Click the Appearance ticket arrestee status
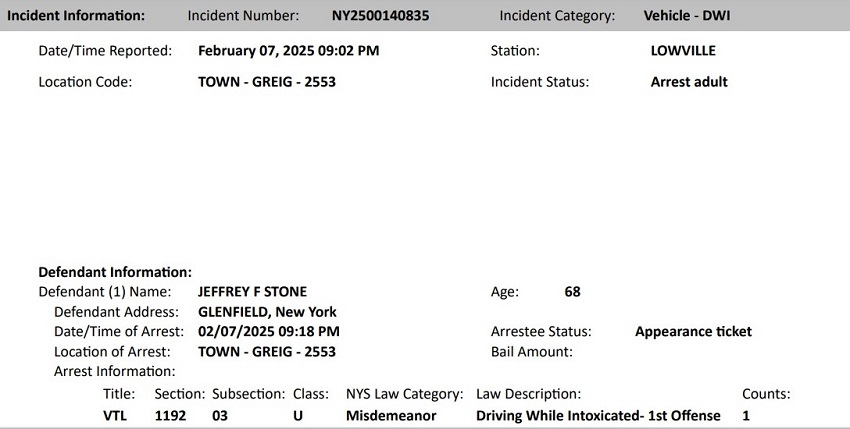The image size is (850, 429). 693,331
